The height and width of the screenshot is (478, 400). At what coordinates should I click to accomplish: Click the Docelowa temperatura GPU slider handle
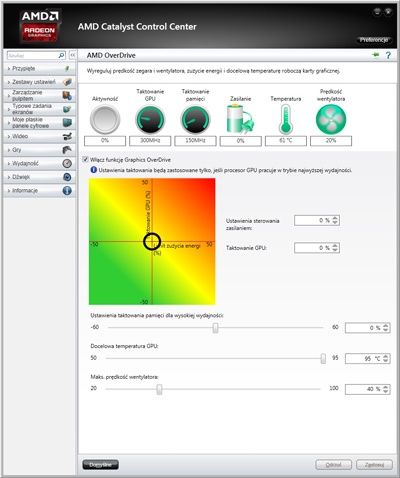pos(323,358)
